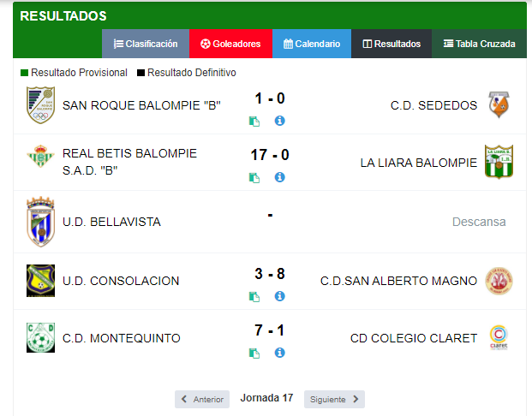
Task: Go to the next jornada with Siguiente
Action: pyautogui.click(x=334, y=400)
